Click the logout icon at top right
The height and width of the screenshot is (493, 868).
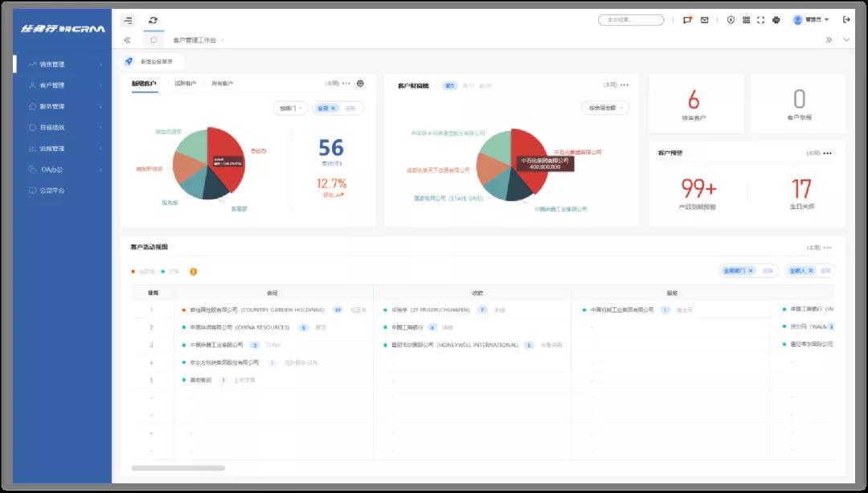tap(846, 20)
